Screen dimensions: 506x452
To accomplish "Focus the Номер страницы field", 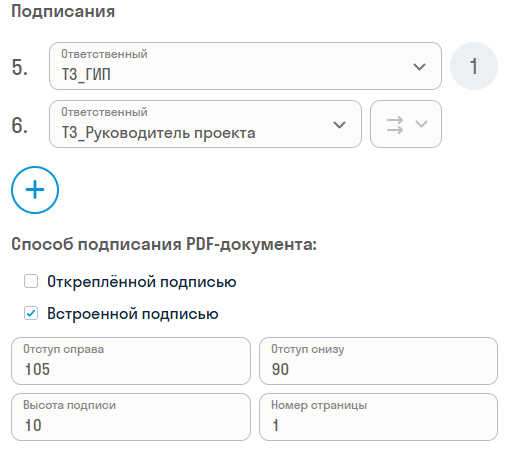I will pyautogui.click(x=378, y=417).
